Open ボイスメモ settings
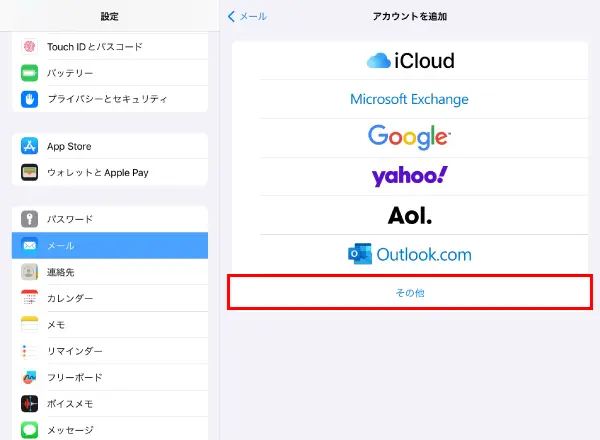The image size is (600, 440). click(x=110, y=404)
